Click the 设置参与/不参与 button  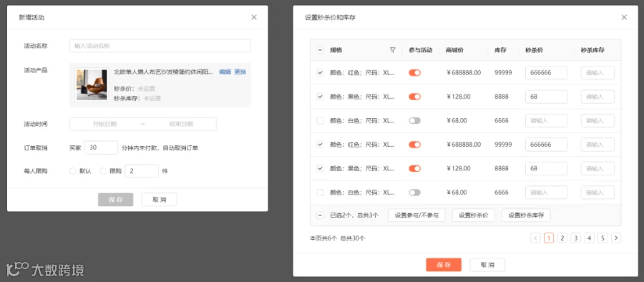tap(416, 215)
